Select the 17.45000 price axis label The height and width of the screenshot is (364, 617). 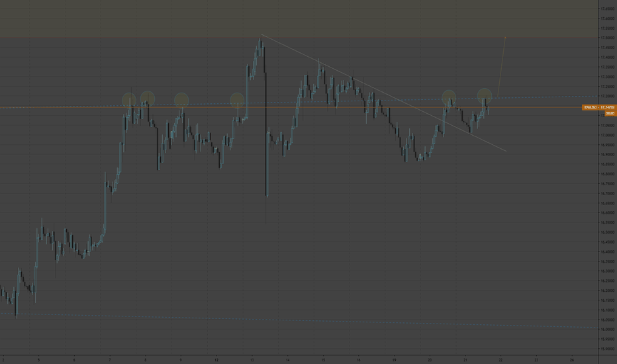point(608,48)
